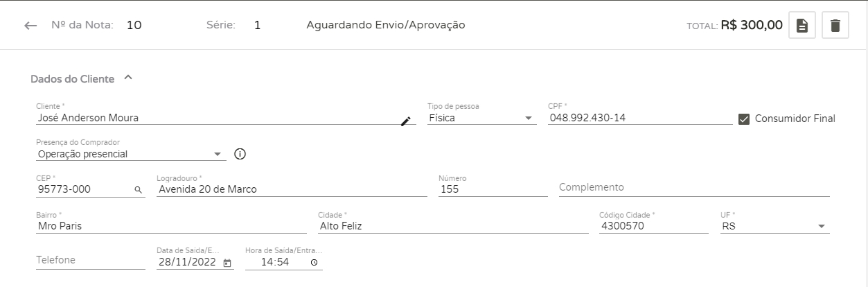Edit client with pencil icon
The image size is (868, 287).
(406, 121)
